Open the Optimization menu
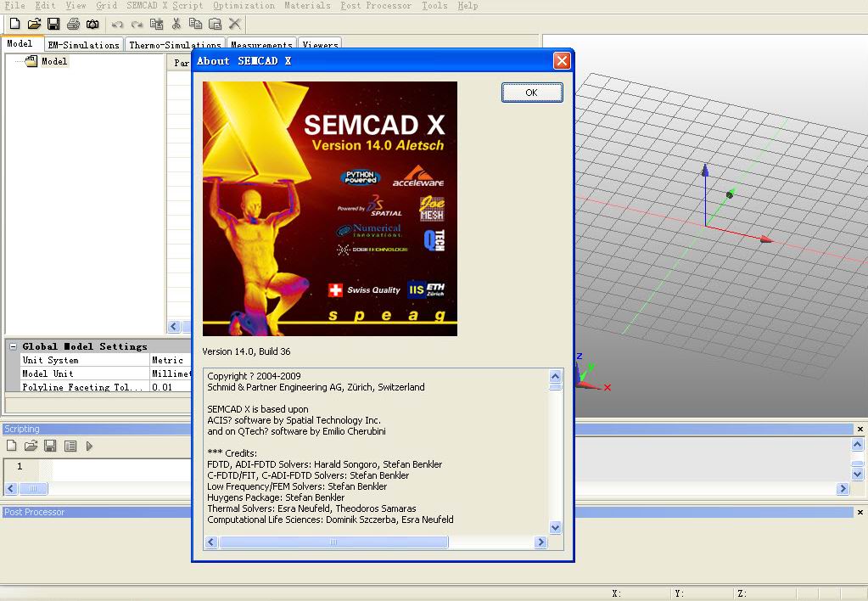 [244, 6]
